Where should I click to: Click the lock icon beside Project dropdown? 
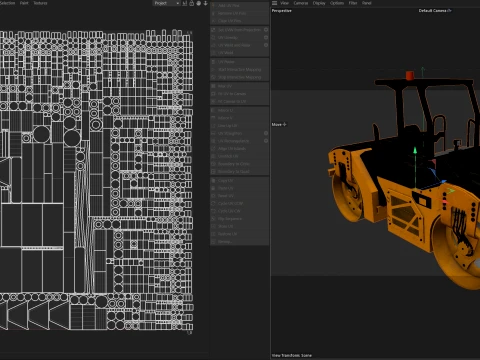[192, 3]
